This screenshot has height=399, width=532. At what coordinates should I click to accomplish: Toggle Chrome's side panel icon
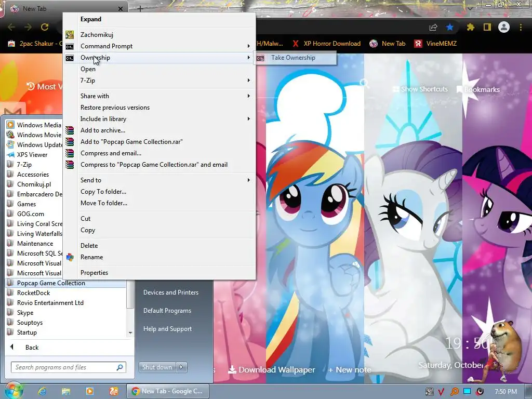click(x=487, y=27)
